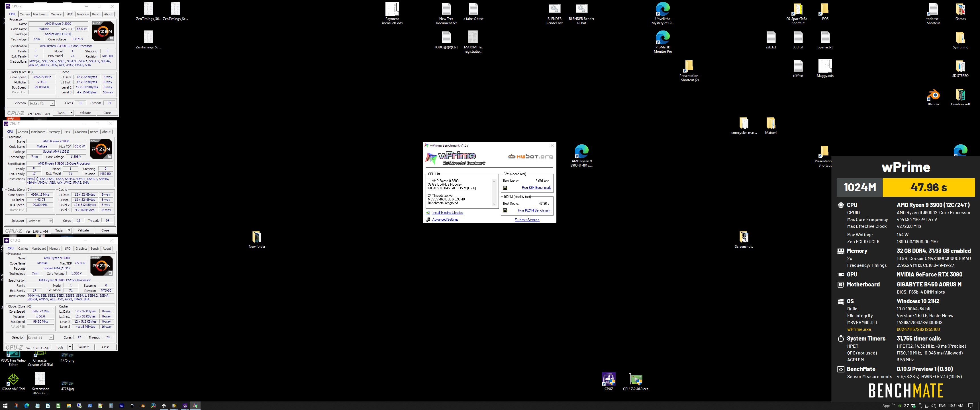Click the NVIDIA tray icon

[x=900, y=406]
